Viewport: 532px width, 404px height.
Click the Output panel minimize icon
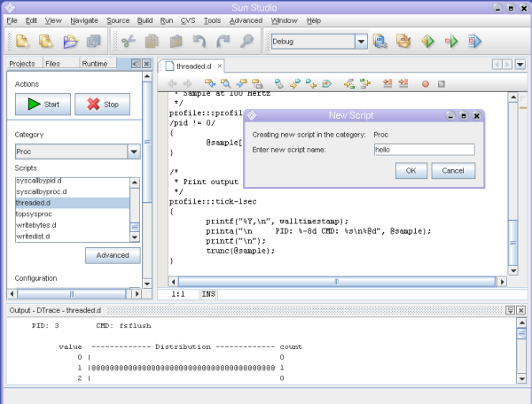coord(510,310)
